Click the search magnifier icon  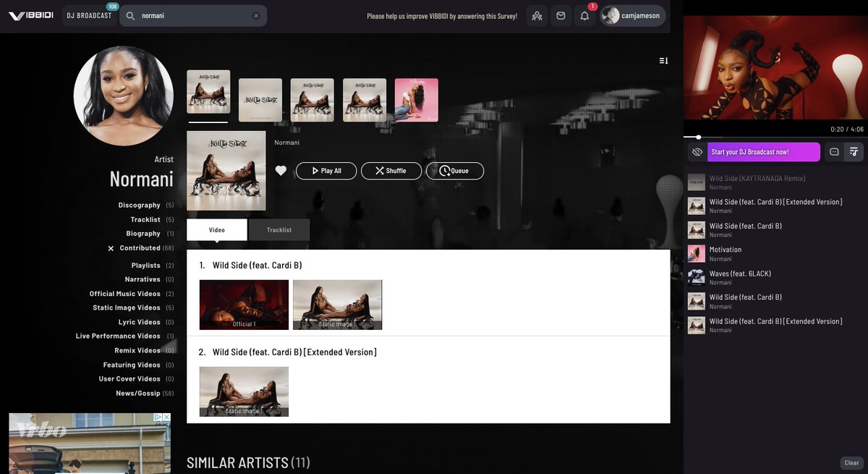[x=130, y=15]
